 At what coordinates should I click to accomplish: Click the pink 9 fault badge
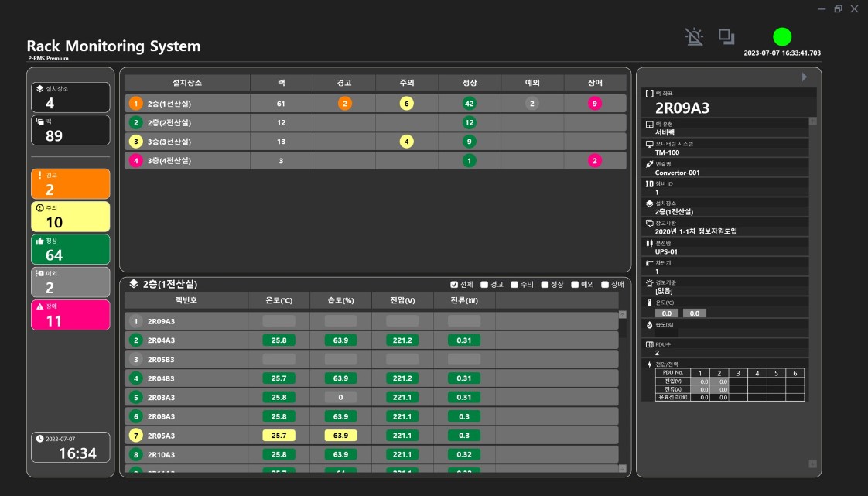(x=595, y=104)
